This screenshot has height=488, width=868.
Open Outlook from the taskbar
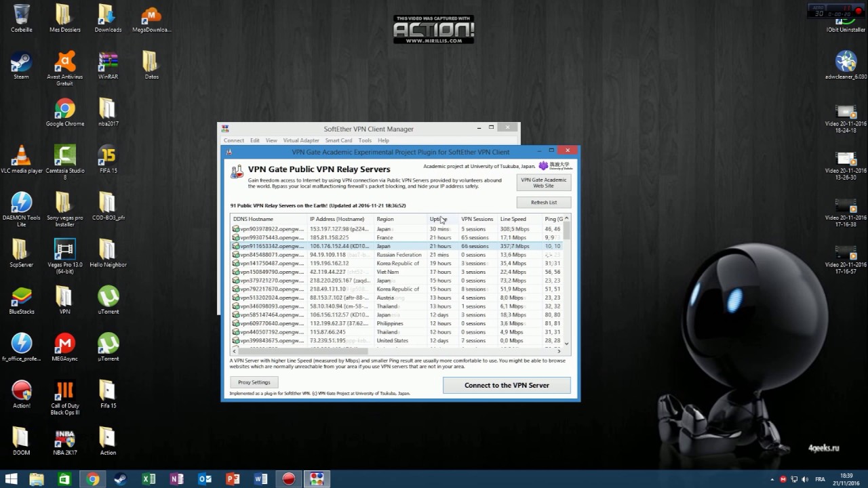[205, 479]
